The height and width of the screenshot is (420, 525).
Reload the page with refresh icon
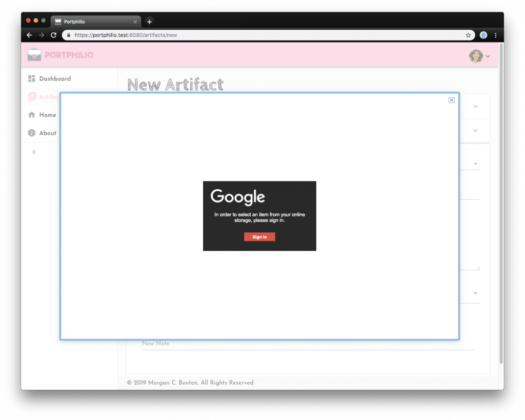coord(53,35)
